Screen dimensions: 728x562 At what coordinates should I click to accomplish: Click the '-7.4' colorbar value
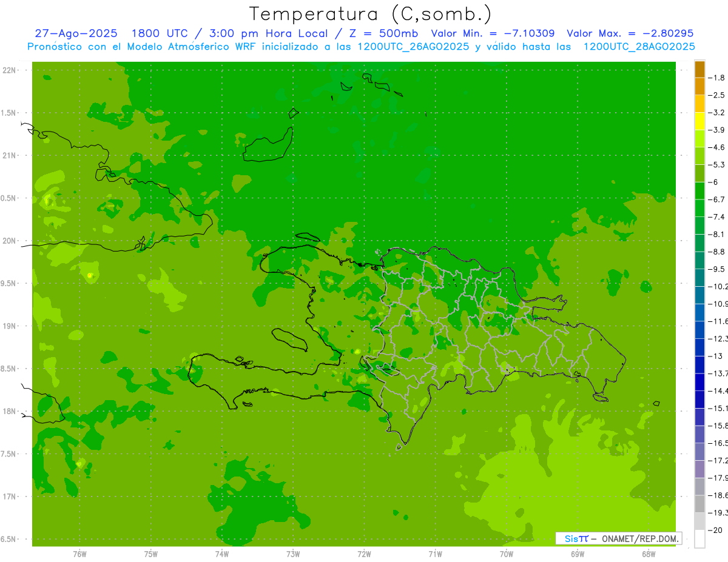point(716,216)
